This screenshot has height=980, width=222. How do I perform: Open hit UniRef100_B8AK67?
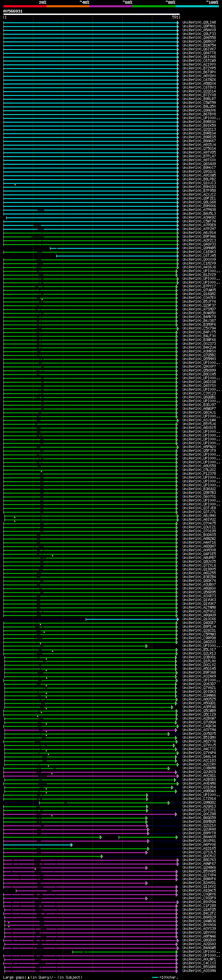coord(199,141)
